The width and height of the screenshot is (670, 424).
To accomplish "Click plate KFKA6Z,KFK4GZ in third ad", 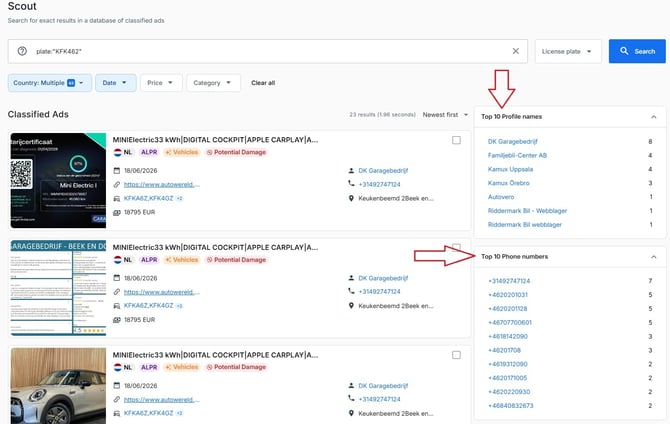I will (148, 413).
